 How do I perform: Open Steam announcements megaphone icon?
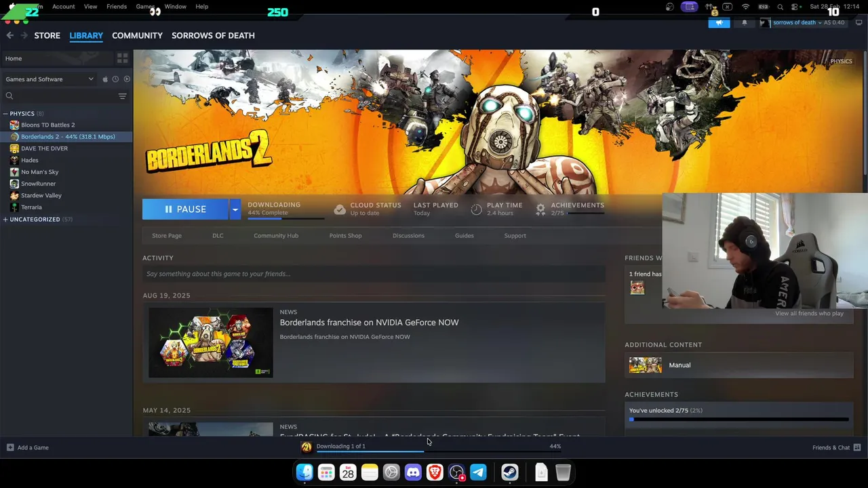719,22
